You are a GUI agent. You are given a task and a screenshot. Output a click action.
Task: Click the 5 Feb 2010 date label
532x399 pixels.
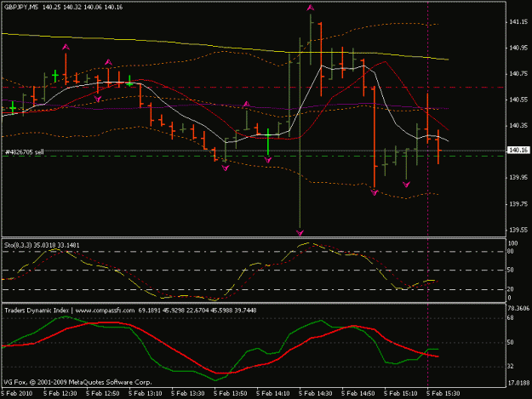click(x=17, y=394)
